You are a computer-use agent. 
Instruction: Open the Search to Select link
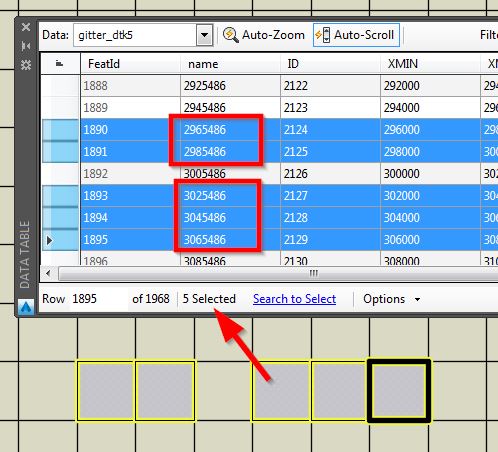coord(294,299)
